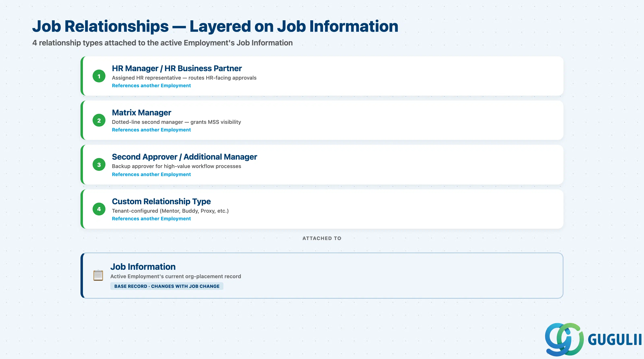Image resolution: width=644 pixels, height=359 pixels.
Task: Click the Attached To label
Action: tap(322, 238)
